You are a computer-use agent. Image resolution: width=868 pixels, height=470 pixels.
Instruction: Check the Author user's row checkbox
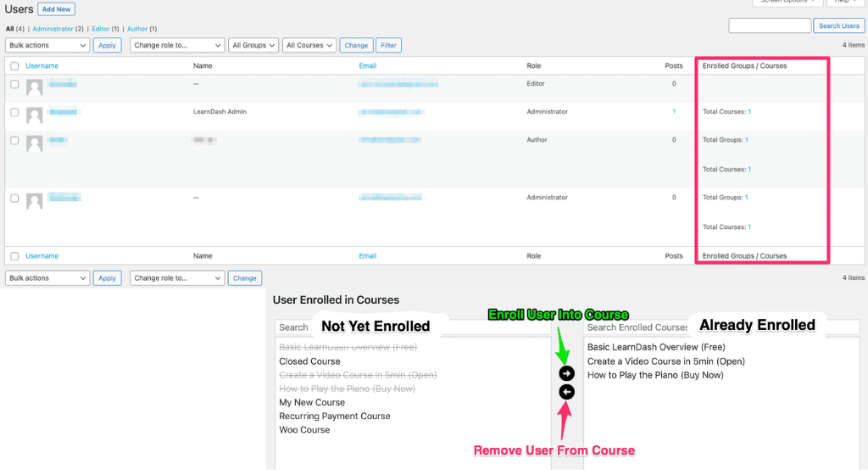[14, 141]
